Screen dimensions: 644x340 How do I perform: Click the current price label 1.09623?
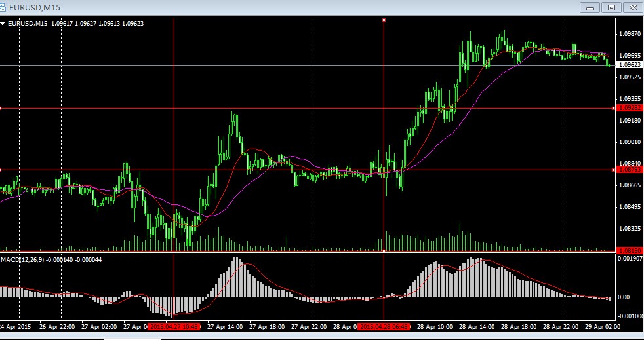tap(629, 65)
